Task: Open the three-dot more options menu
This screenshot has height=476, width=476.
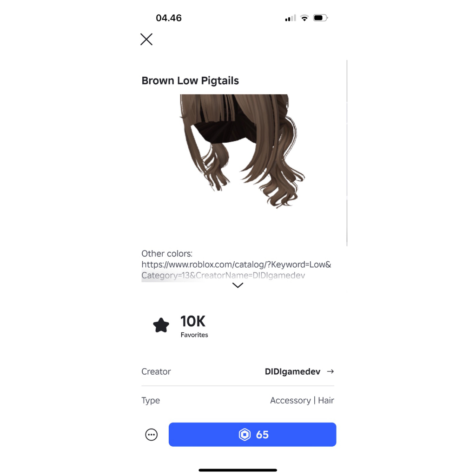Action: [x=151, y=435]
